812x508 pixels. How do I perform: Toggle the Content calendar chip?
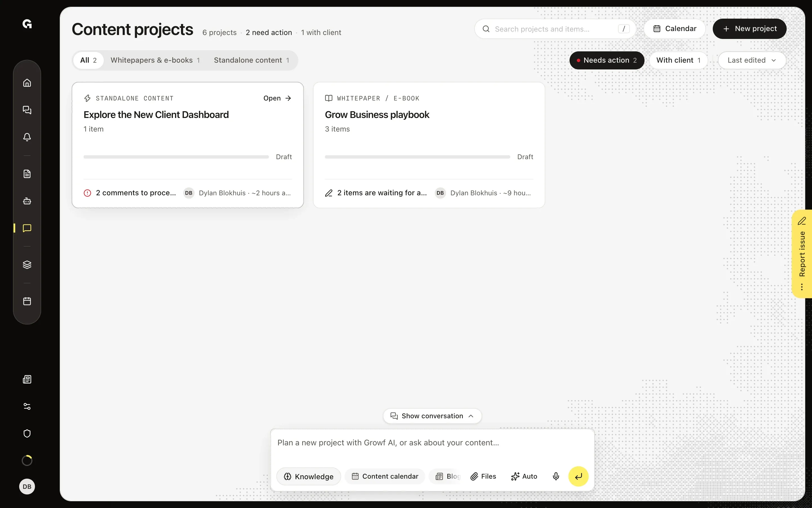385,476
